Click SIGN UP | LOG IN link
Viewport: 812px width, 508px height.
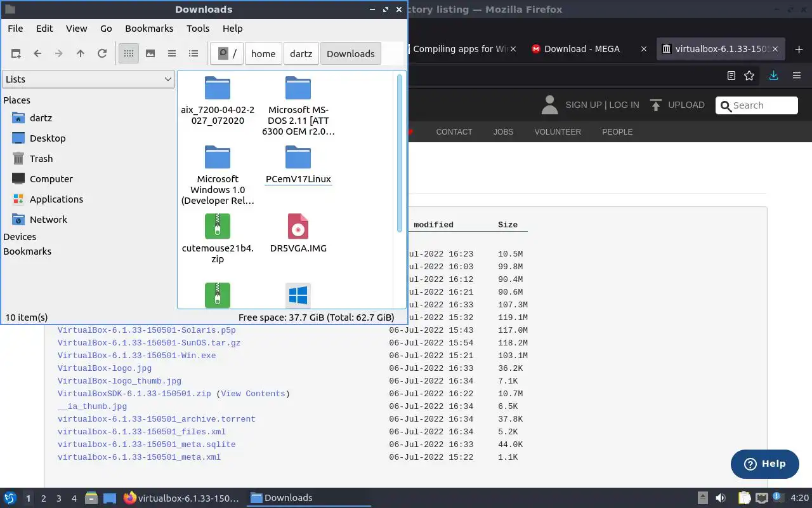tap(602, 105)
